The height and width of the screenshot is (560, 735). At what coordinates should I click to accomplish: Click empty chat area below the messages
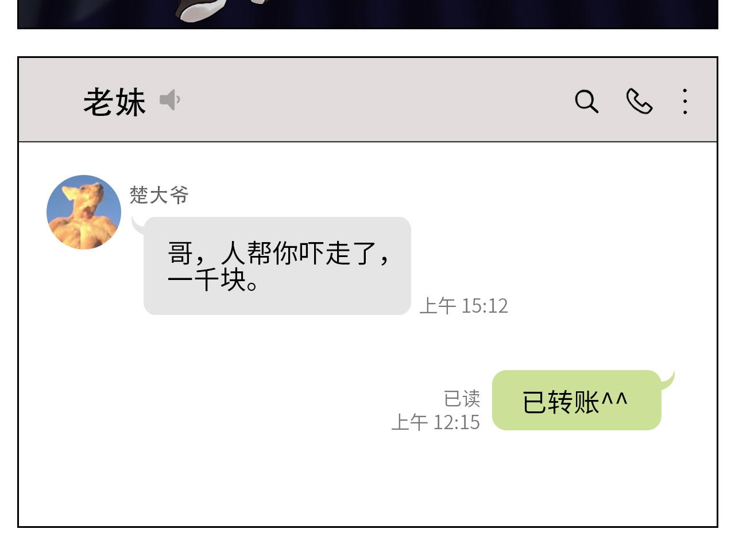pyautogui.click(x=367, y=482)
